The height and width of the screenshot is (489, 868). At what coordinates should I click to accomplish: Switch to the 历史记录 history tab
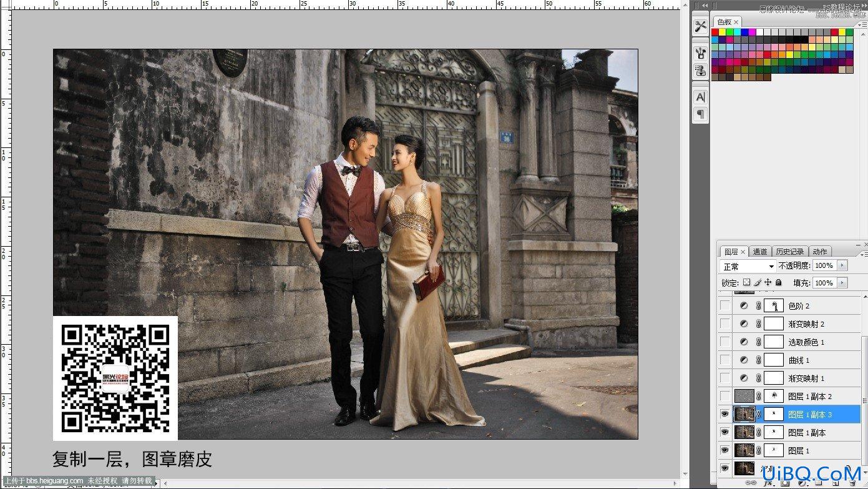(x=790, y=252)
